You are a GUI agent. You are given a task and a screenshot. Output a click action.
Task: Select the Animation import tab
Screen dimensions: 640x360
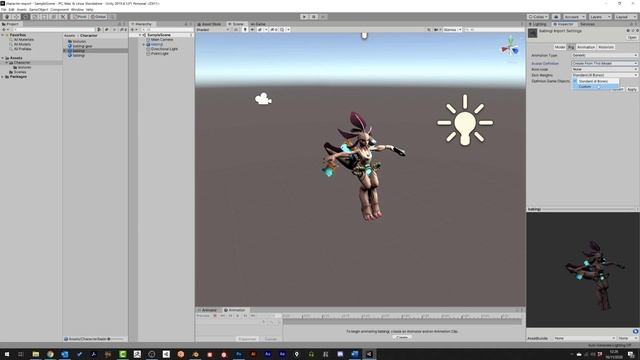586,47
